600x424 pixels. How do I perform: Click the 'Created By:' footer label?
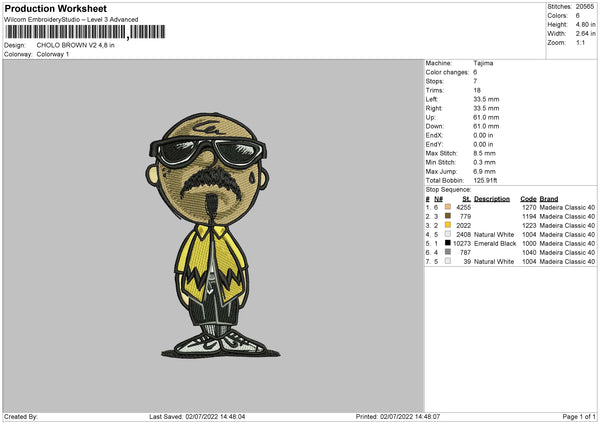(21, 417)
